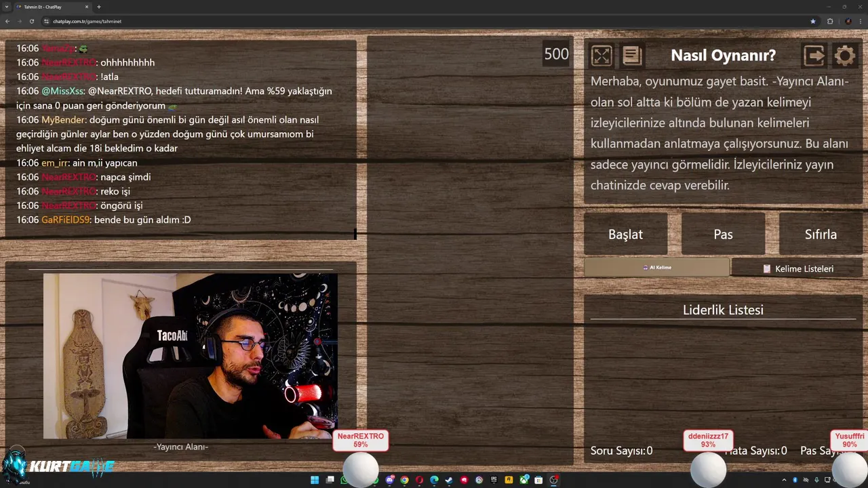Click the browser forward arrow
This screenshot has width=868, height=488.
pos(20,21)
